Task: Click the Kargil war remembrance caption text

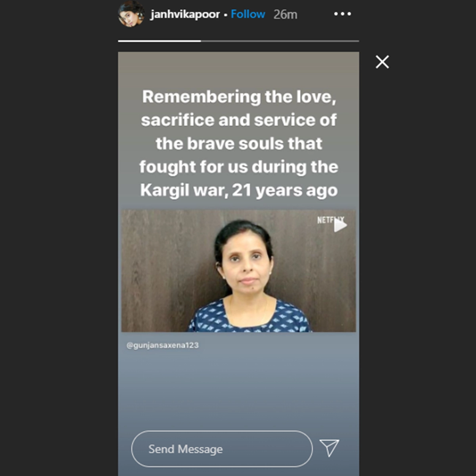Action: click(x=239, y=144)
